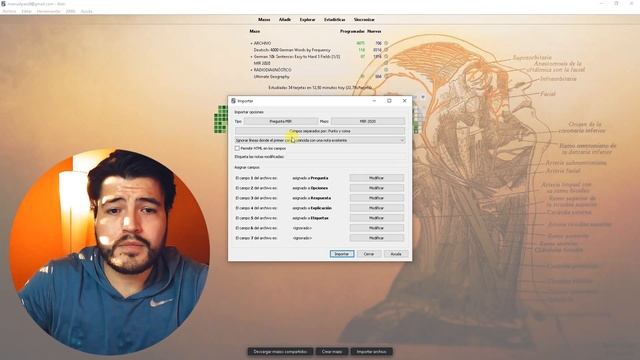This screenshot has height=360, width=640.
Task: Open the MIR 2020 deck in the list
Action: point(262,63)
